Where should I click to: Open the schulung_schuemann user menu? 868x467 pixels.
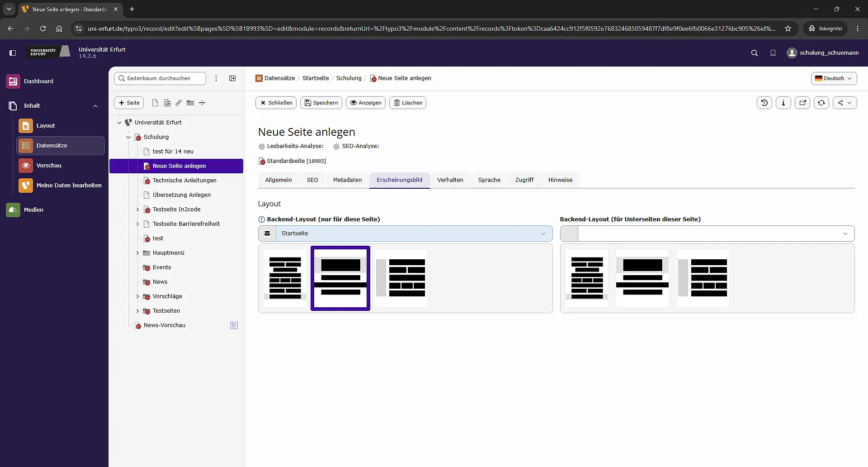[x=823, y=53]
